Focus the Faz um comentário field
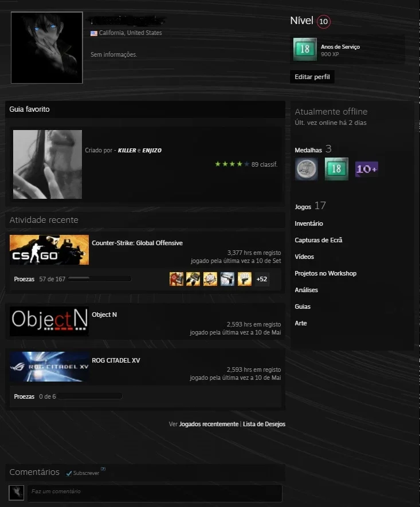Viewport: 420px width, 507px height. [155, 493]
